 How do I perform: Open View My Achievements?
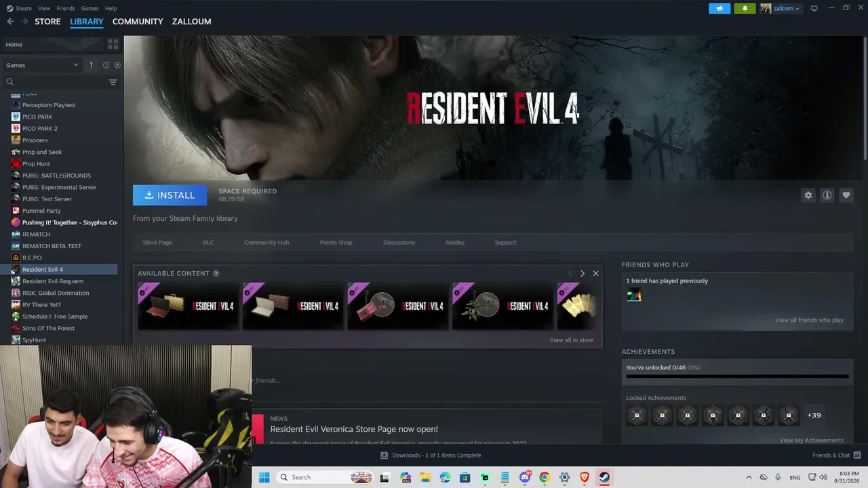(811, 441)
